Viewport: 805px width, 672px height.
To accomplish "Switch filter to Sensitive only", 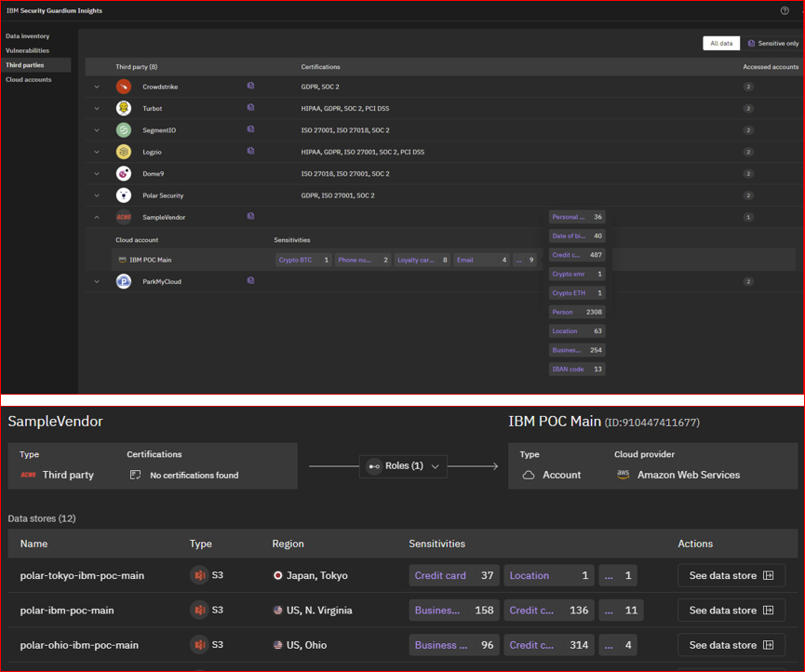I will tap(772, 44).
